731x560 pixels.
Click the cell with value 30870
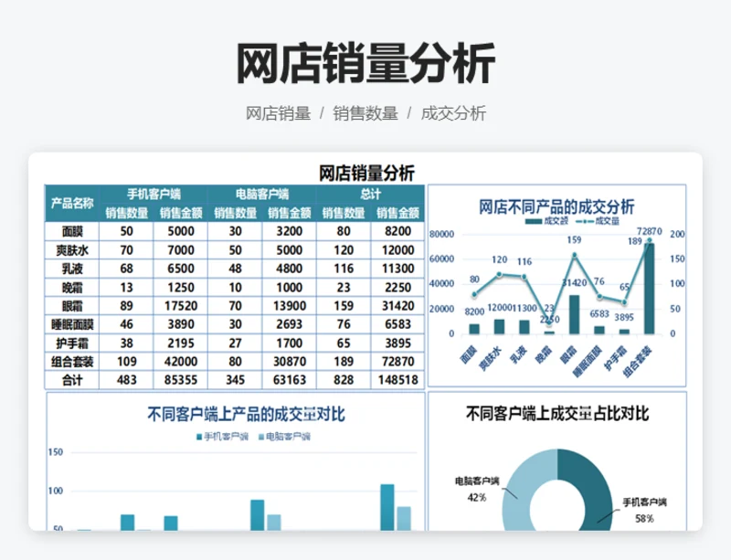click(x=289, y=362)
